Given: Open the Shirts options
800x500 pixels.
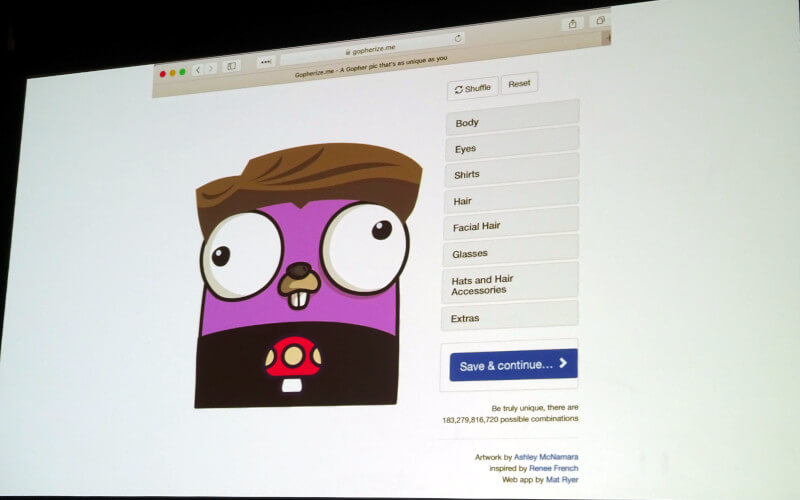Looking at the screenshot, I should tap(512, 171).
